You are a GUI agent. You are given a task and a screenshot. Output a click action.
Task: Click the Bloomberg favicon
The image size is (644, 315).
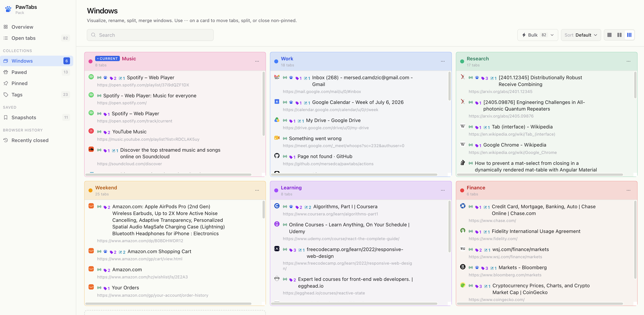[463, 267]
